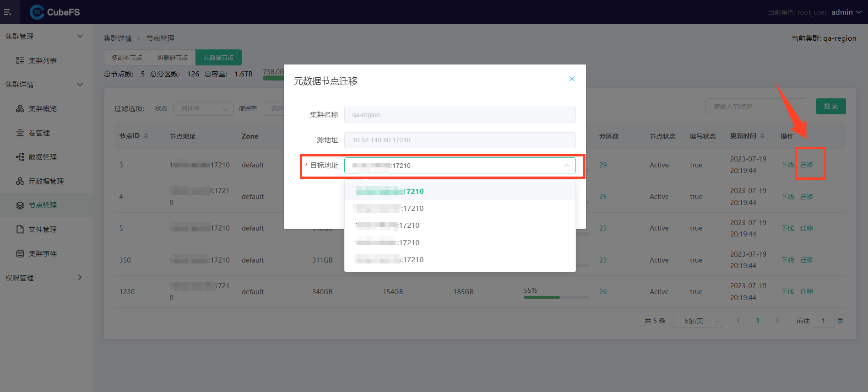The height and width of the screenshot is (392, 868).
Task: Open cluster list via its sidebar icon
Action: pyautogui.click(x=20, y=60)
